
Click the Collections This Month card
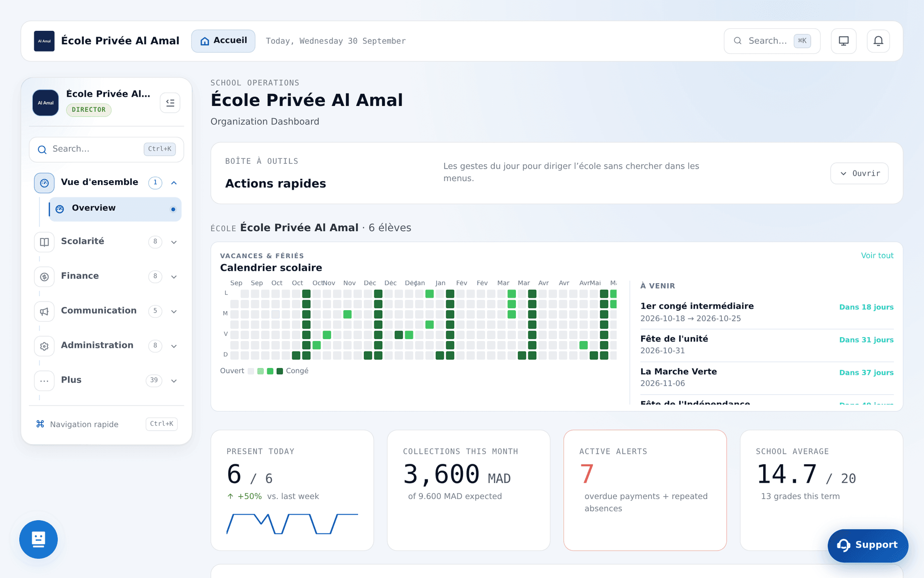(468, 490)
